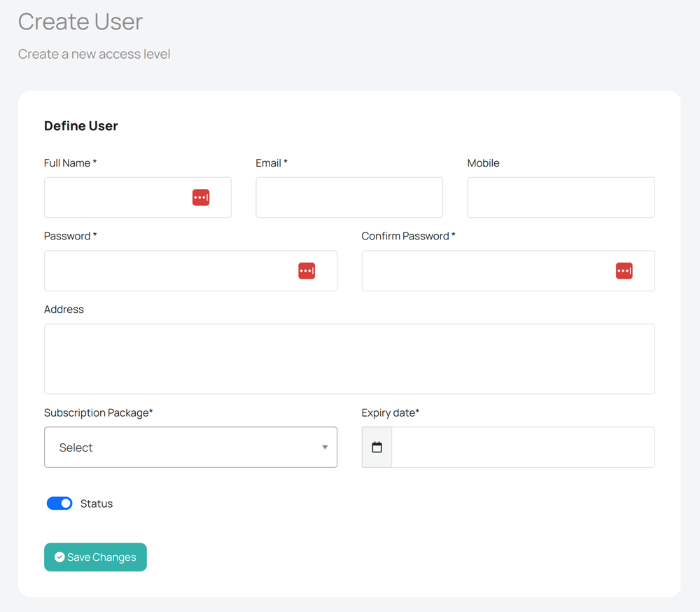Click the checkmark icon on Save Changes
The image size is (700, 612).
(59, 557)
